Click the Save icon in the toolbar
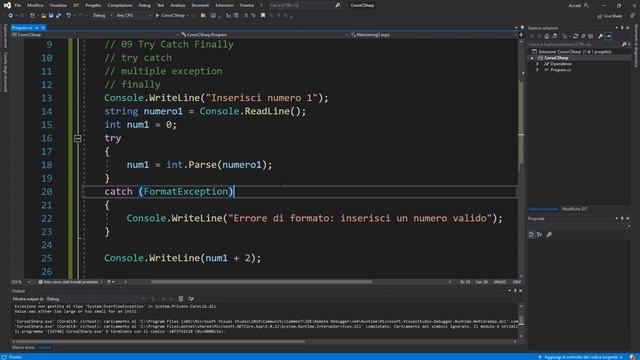This screenshot has height=360, width=640. [51, 16]
